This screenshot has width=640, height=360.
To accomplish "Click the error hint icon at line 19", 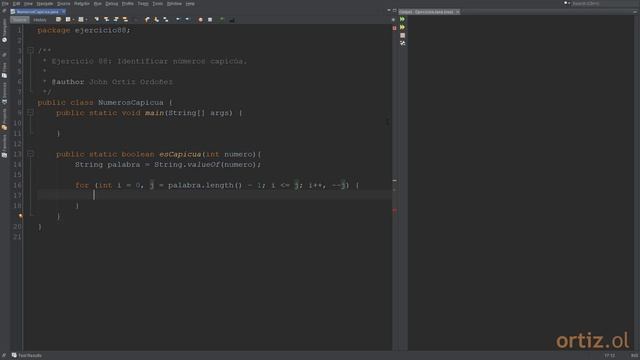I will point(20,216).
